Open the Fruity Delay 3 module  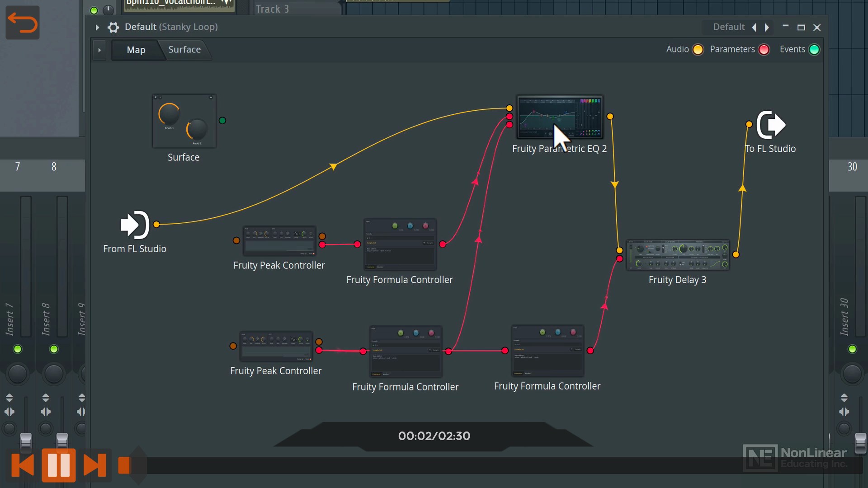pos(677,255)
